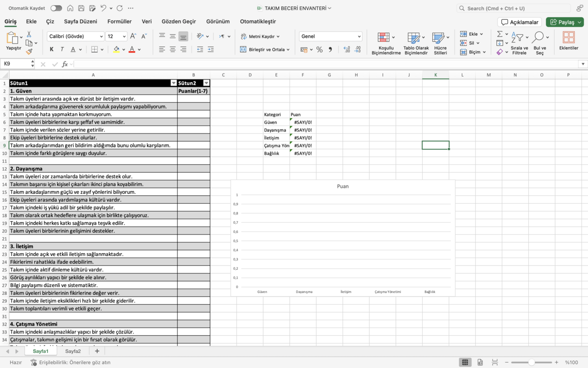Click the zoom slider in status bar

tap(531, 363)
